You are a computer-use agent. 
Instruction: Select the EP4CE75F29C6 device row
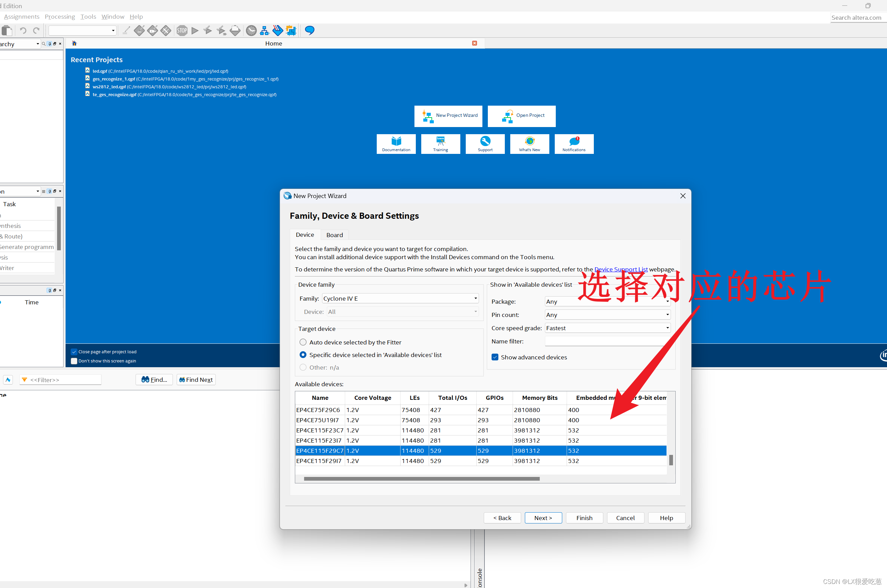coord(481,410)
